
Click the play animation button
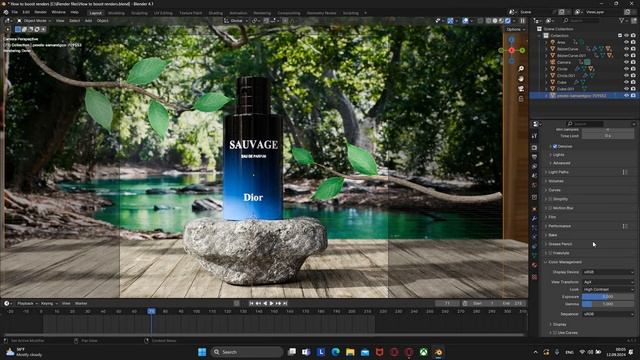[271, 303]
